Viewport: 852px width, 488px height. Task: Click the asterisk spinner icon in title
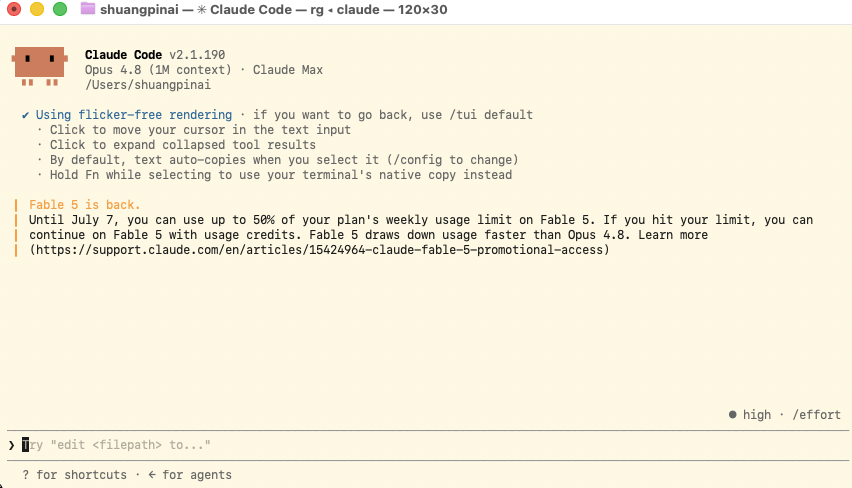(x=202, y=10)
